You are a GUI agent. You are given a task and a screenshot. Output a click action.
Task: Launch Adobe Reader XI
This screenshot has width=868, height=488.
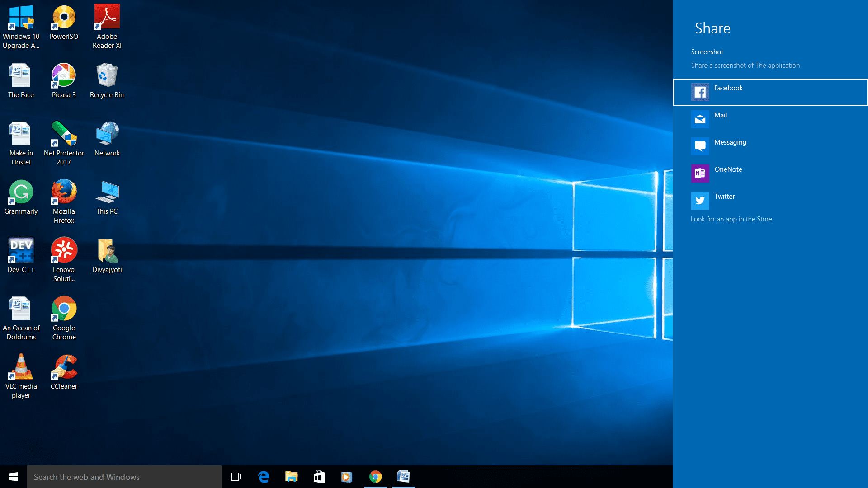pyautogui.click(x=107, y=24)
